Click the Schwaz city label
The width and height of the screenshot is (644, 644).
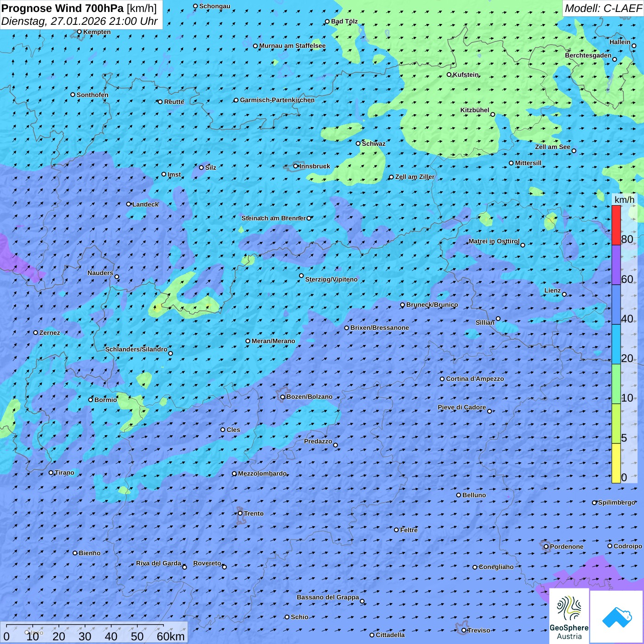click(374, 144)
